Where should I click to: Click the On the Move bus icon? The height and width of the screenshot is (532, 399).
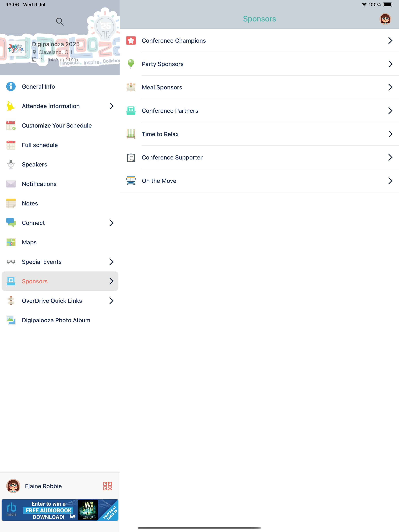tap(131, 181)
